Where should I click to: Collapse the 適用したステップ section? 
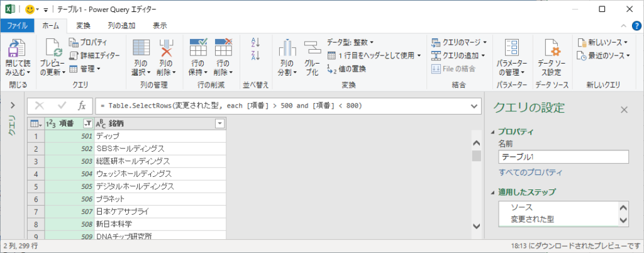click(x=493, y=192)
